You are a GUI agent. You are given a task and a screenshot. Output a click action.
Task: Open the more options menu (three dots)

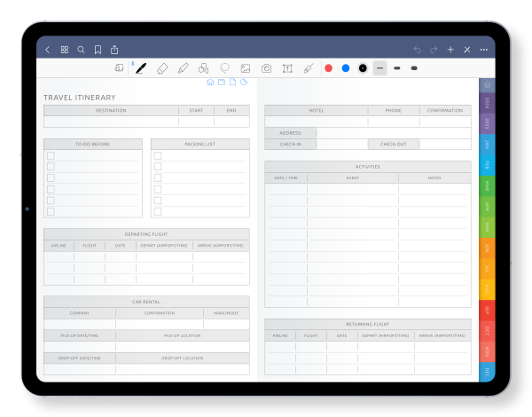483,50
